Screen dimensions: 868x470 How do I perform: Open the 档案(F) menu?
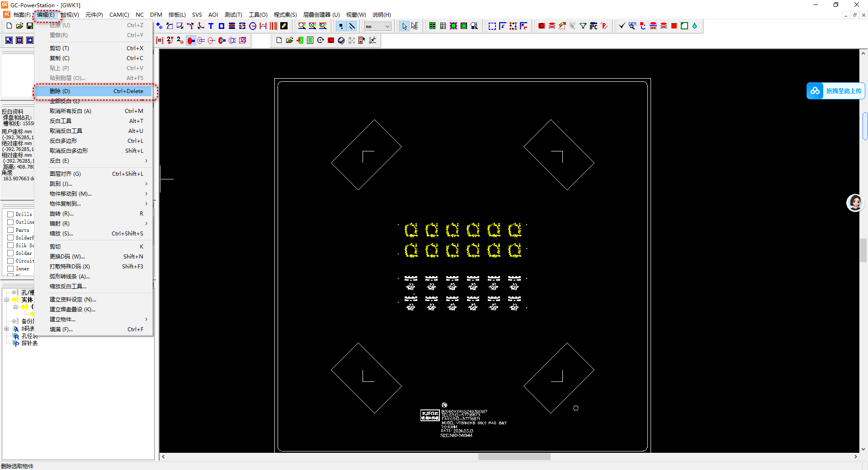pos(22,15)
